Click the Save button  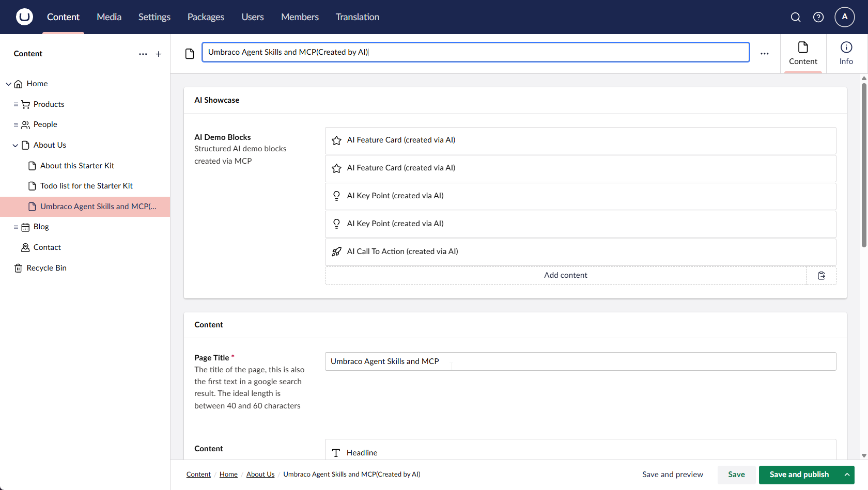tap(736, 475)
